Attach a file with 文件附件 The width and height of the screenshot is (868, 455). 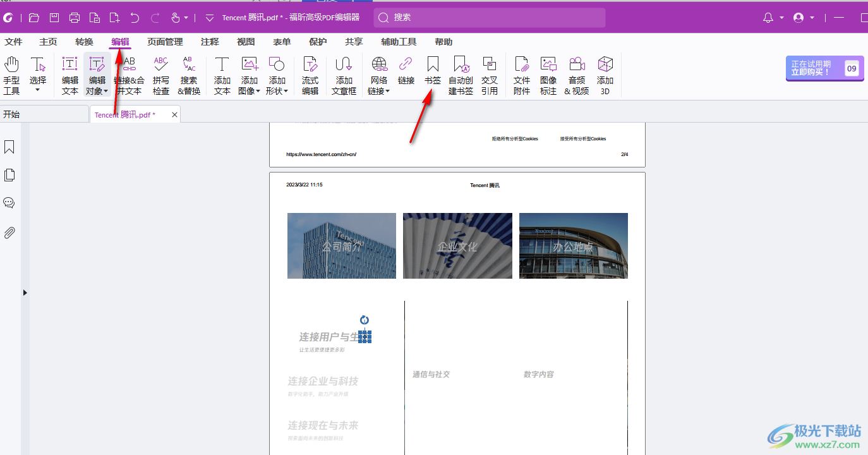coord(521,75)
